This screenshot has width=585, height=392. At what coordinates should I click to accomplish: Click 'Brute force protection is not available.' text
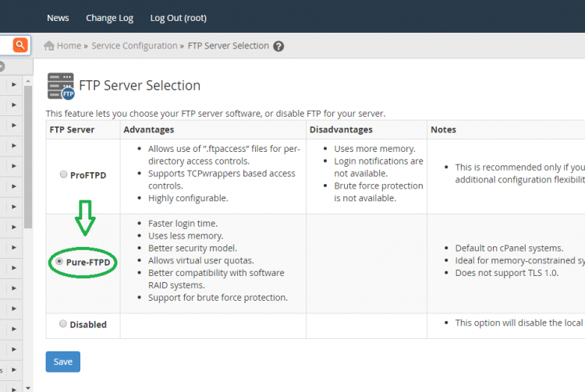378,192
